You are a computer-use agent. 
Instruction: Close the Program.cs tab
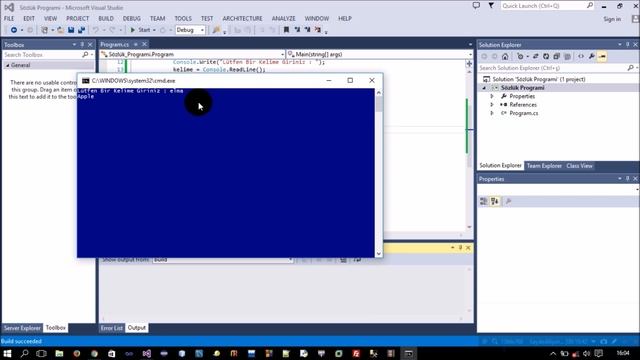tap(144, 44)
